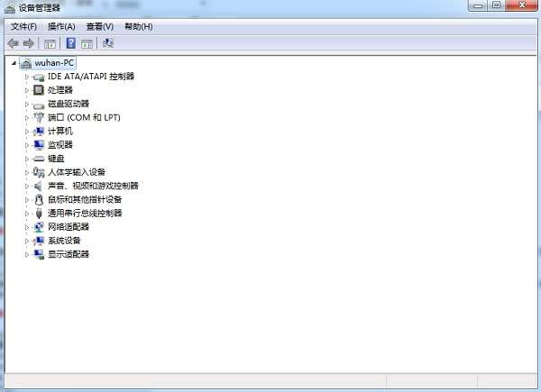Show or hide the console tree icon
Image resolution: width=541 pixels, height=392 pixels.
pyautogui.click(x=50, y=44)
